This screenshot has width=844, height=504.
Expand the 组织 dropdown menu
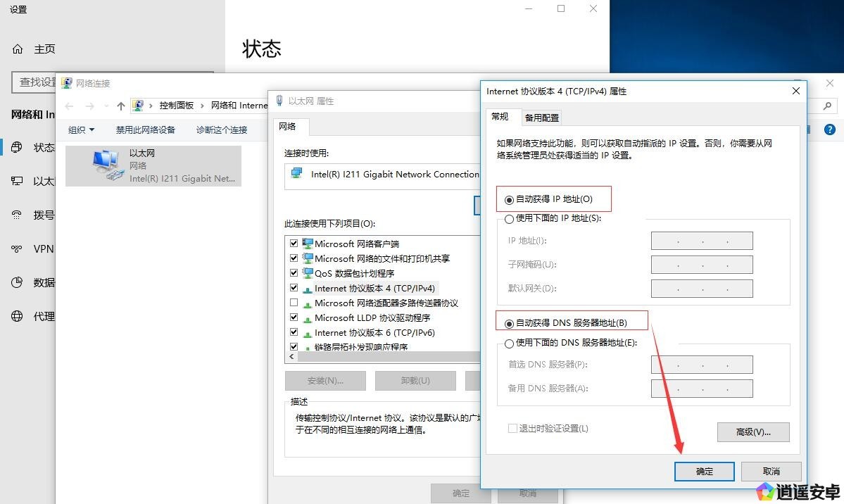coord(81,130)
